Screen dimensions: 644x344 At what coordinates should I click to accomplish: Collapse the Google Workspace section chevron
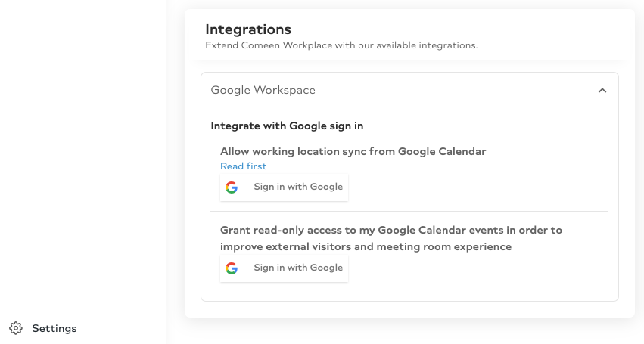602,90
